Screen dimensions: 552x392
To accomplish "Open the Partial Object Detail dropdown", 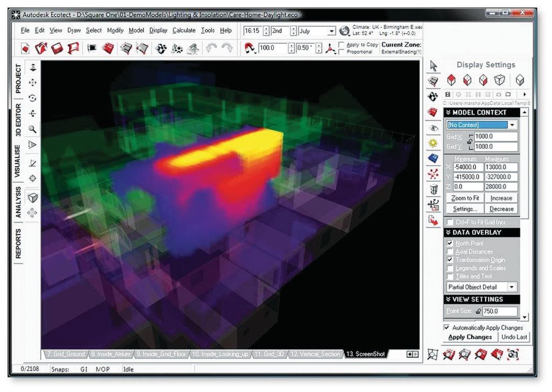I will coord(512,287).
